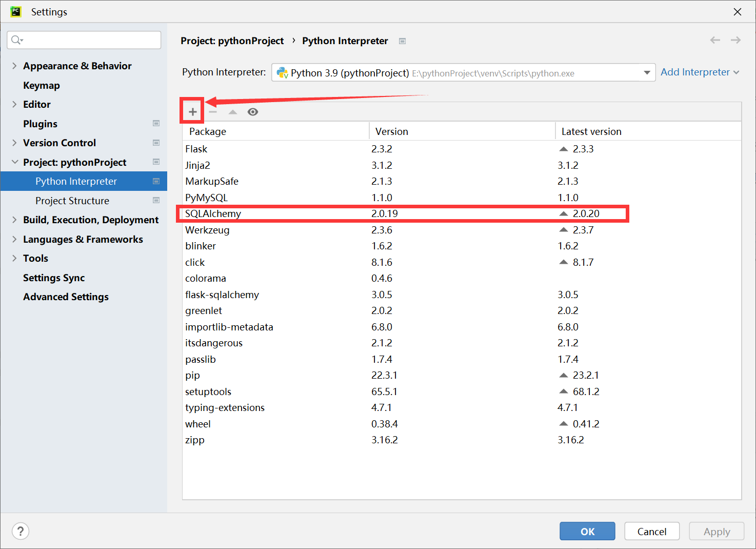The image size is (756, 549).
Task: Click the Cancel button
Action: [x=652, y=531]
